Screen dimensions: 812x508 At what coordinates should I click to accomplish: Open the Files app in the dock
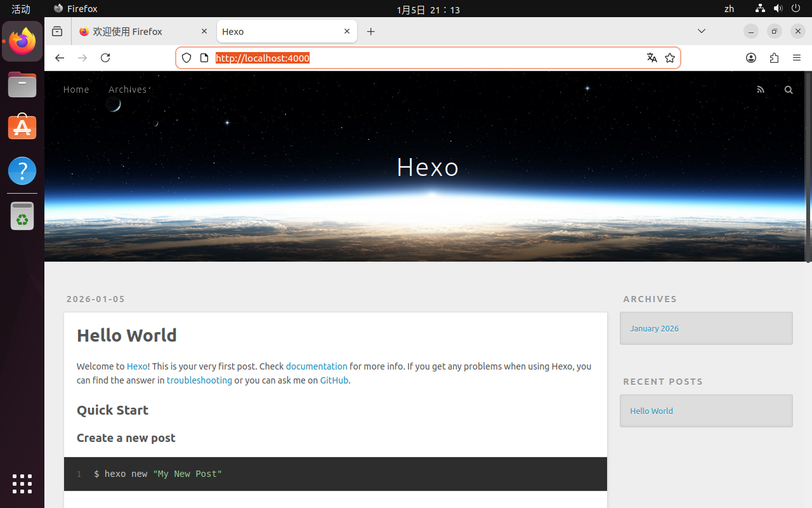(x=22, y=84)
